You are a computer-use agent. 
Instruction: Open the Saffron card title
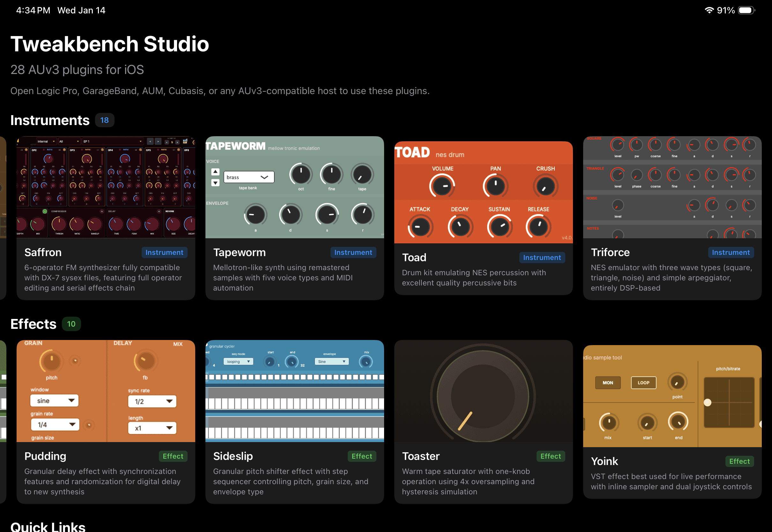[x=43, y=252]
